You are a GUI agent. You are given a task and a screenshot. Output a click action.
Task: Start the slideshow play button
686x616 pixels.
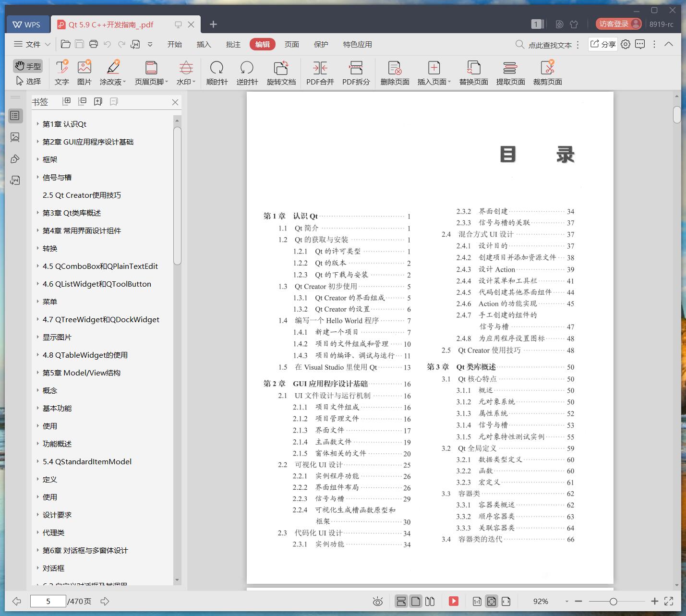453,601
